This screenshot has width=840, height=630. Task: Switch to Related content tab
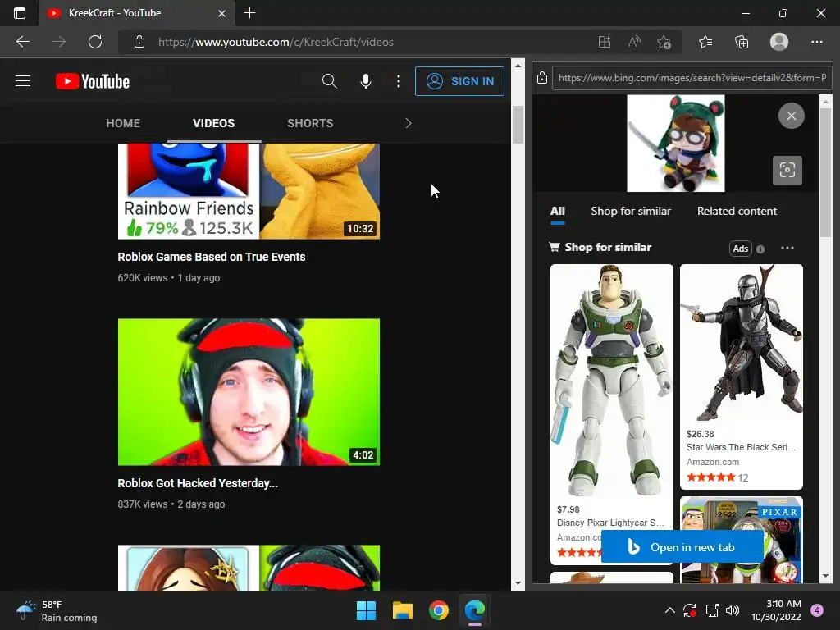[x=737, y=211]
